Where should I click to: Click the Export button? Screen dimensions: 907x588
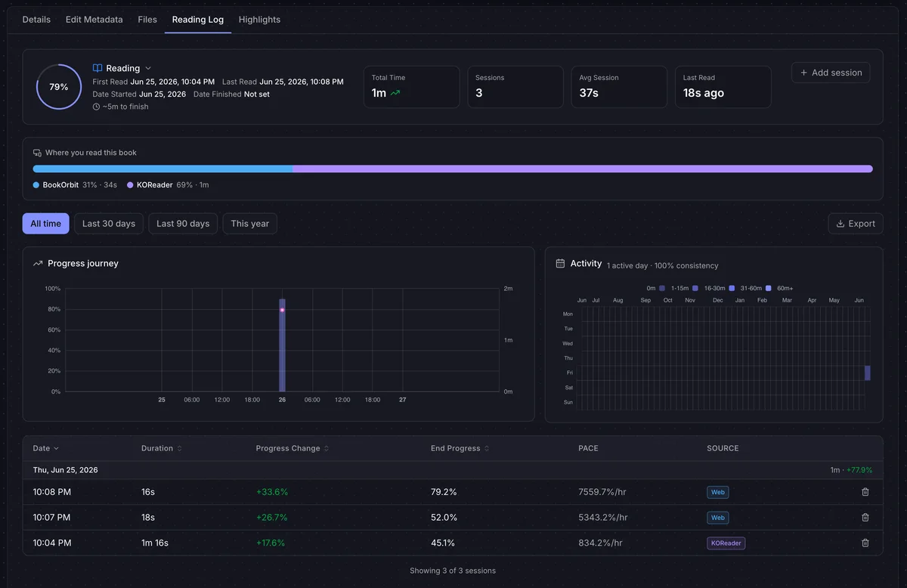point(856,224)
